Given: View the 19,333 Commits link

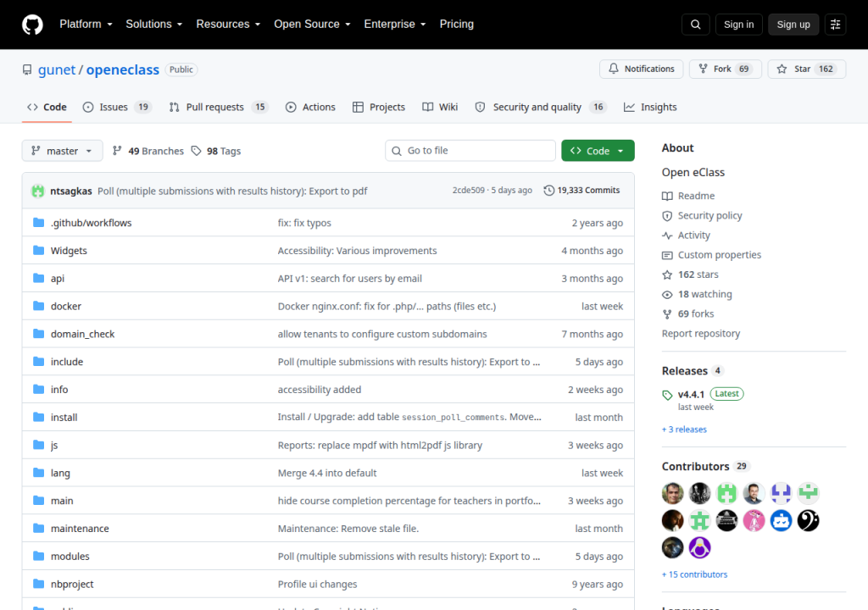Looking at the screenshot, I should (581, 191).
